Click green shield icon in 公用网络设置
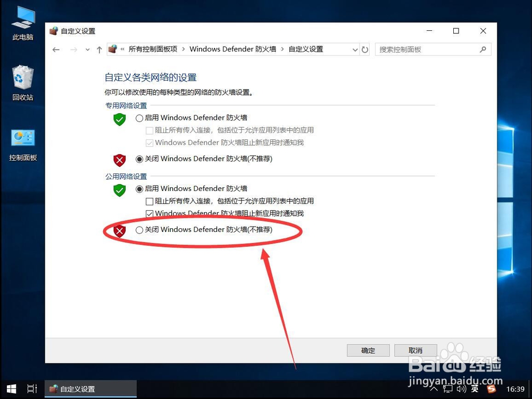 click(x=119, y=190)
